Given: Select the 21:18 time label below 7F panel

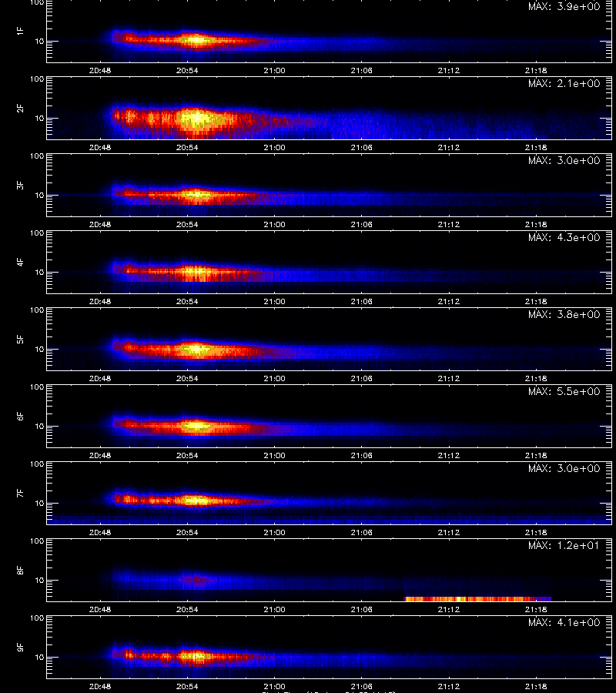Looking at the screenshot, I should pos(536,532).
